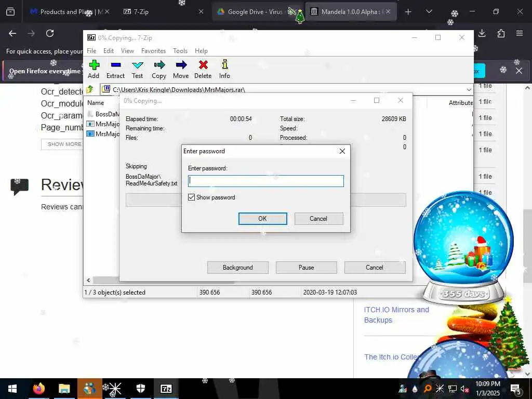
Task: Click the Test toolbar icon
Action: click(x=137, y=69)
